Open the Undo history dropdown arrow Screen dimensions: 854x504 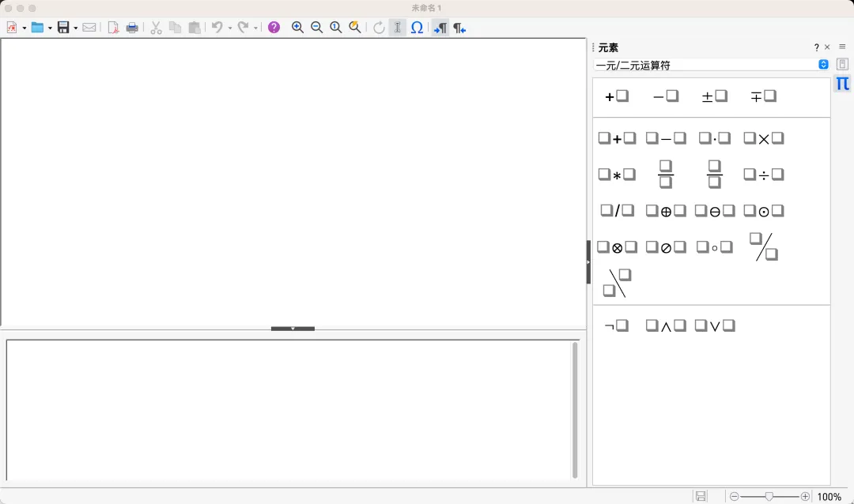[x=230, y=28]
